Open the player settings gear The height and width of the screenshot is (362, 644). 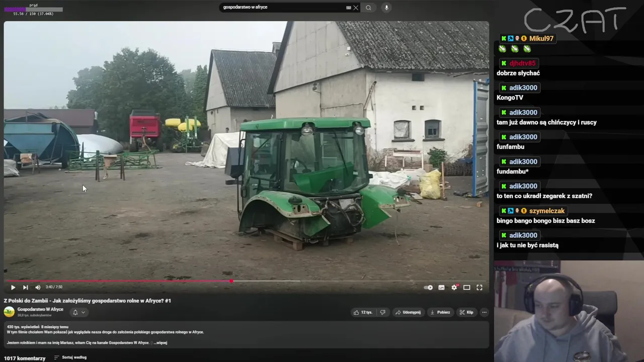pyautogui.click(x=454, y=288)
